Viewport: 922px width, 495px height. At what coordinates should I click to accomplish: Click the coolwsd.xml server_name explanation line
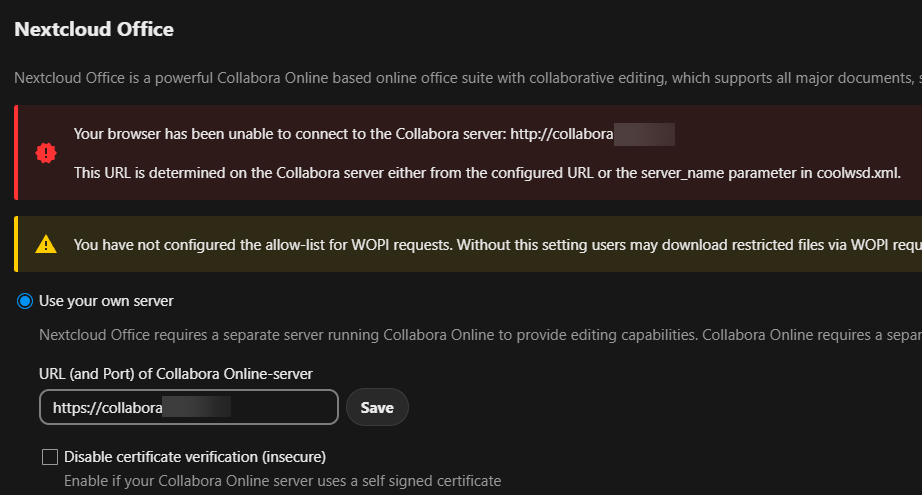(x=487, y=173)
